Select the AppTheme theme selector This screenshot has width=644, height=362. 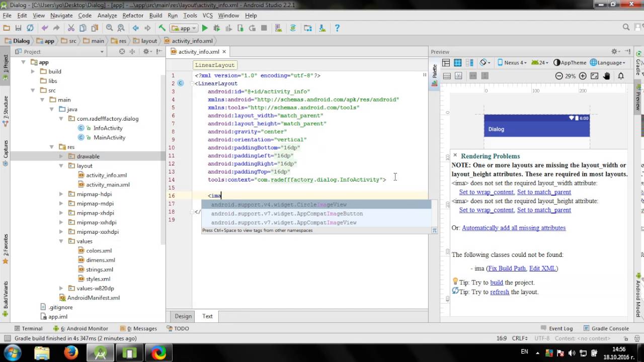(570, 63)
